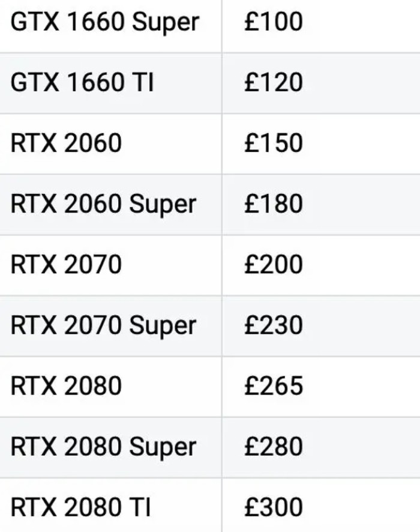The image size is (420, 532).
Task: Click the RTX 2060 Super name cell
Action: (x=103, y=204)
